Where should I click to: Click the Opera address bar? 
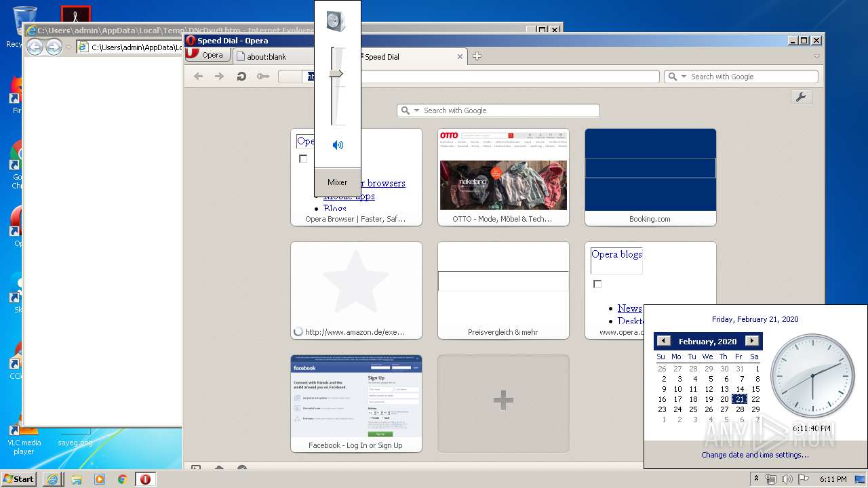click(x=468, y=77)
